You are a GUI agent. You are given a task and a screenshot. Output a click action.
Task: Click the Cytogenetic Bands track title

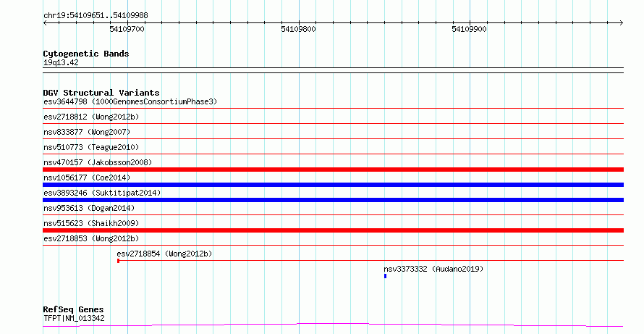(x=86, y=54)
